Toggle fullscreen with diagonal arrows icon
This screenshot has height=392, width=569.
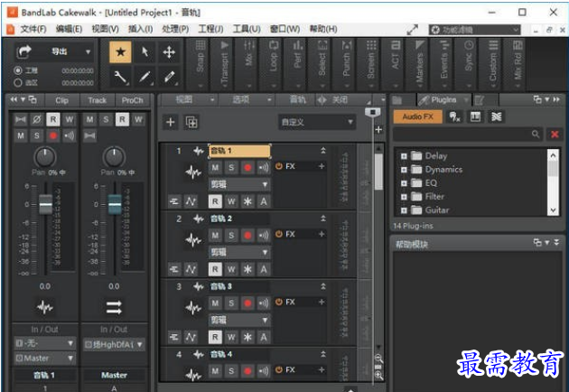click(412, 30)
